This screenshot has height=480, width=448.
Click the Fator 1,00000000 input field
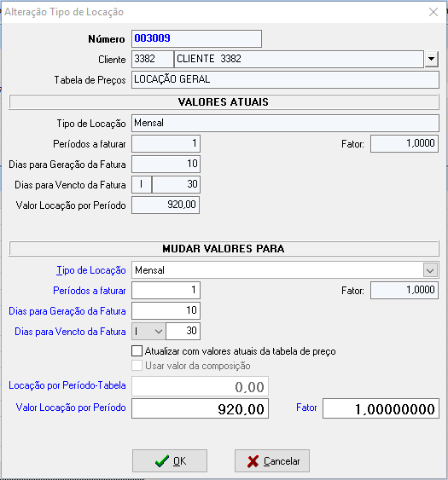click(x=381, y=408)
